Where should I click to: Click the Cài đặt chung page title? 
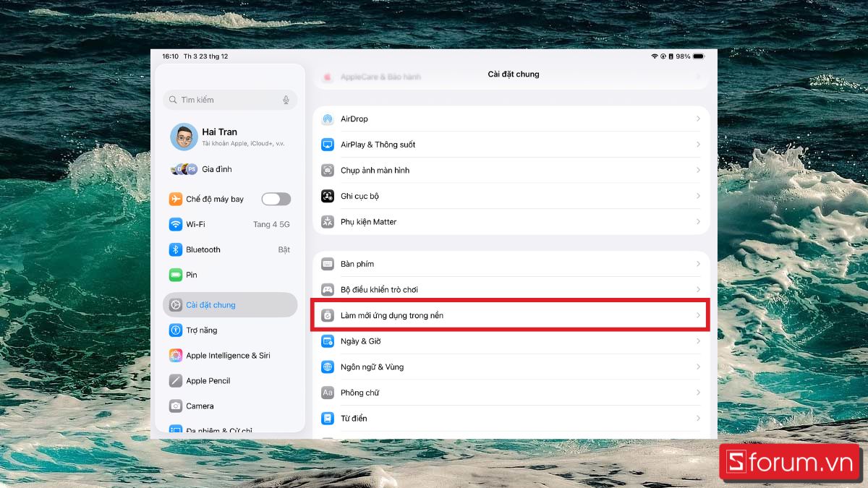point(514,74)
